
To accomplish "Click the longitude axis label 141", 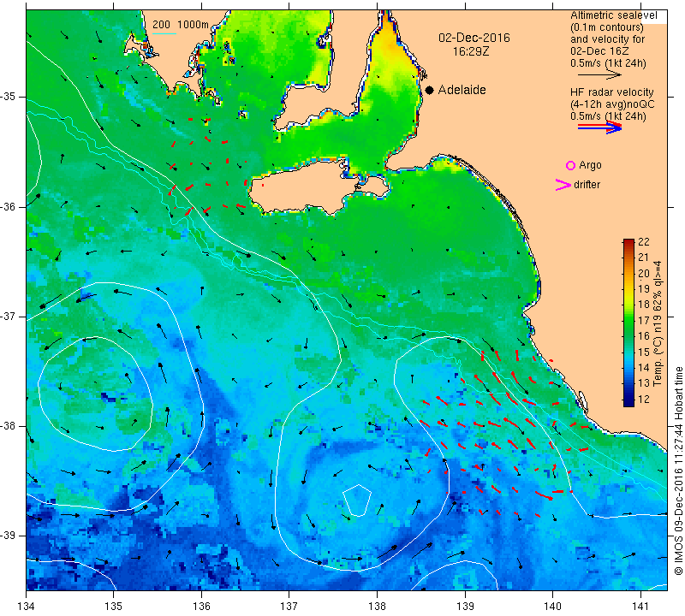I will click(640, 606).
